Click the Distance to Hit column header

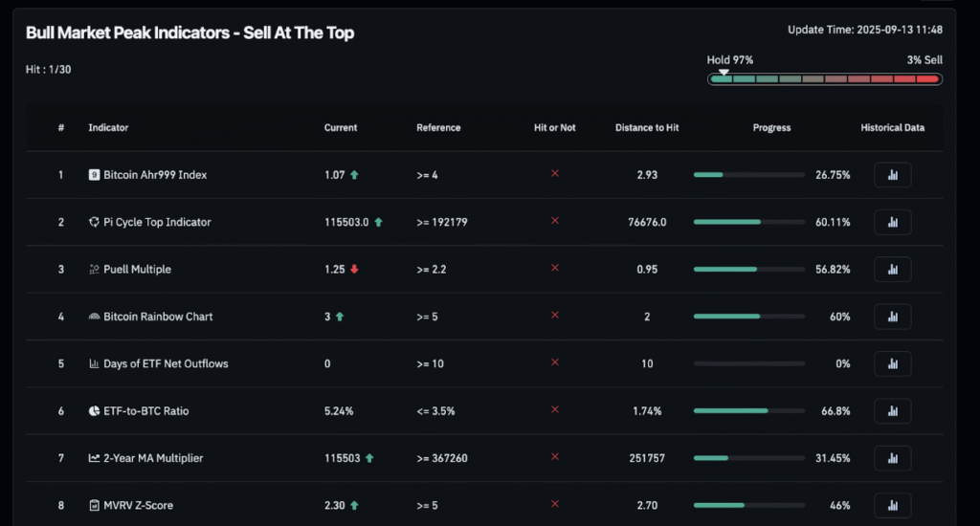pyautogui.click(x=647, y=127)
